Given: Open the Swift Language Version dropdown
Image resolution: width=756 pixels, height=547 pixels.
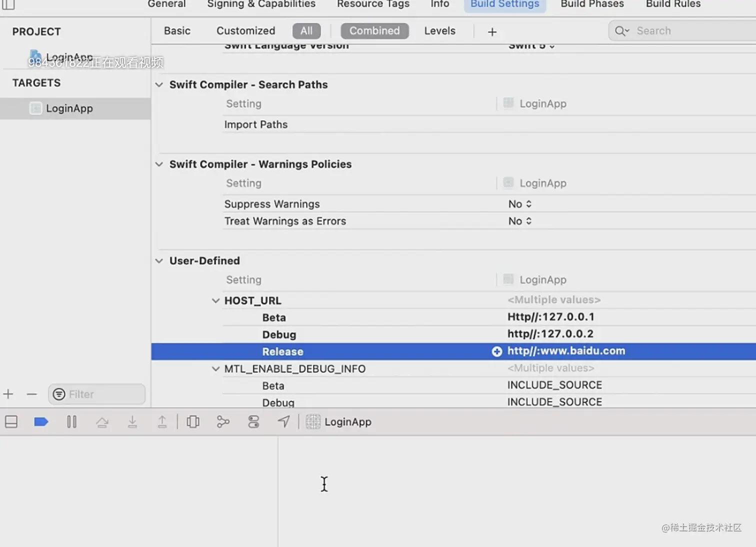Looking at the screenshot, I should click(x=531, y=45).
